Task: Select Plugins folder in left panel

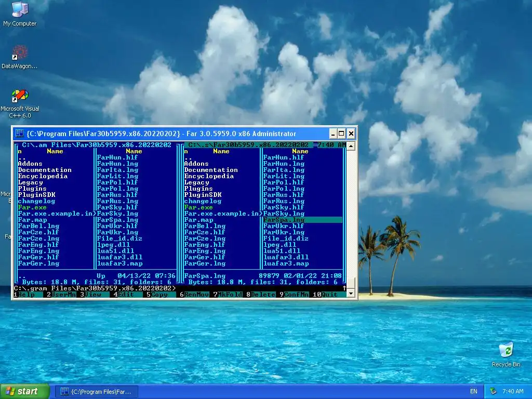Action: [x=32, y=188]
